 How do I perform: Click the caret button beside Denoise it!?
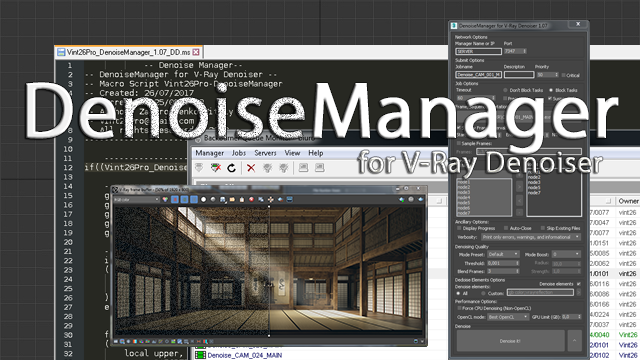click(575, 341)
